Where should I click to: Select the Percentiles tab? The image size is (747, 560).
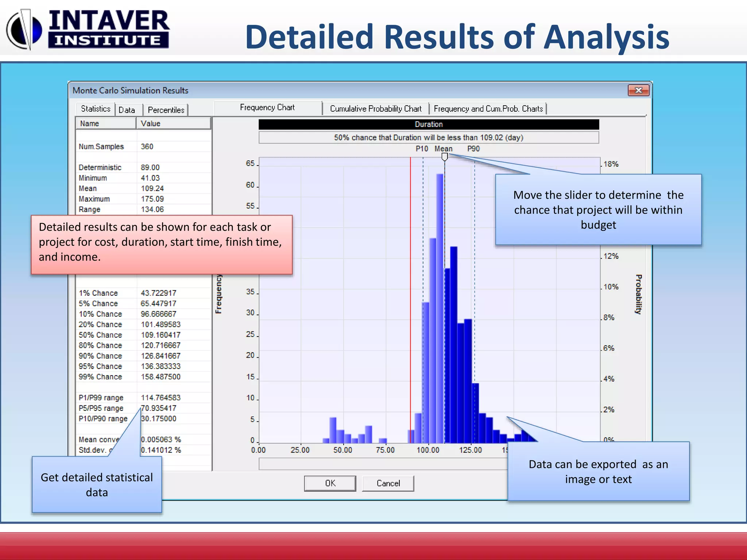pos(166,110)
